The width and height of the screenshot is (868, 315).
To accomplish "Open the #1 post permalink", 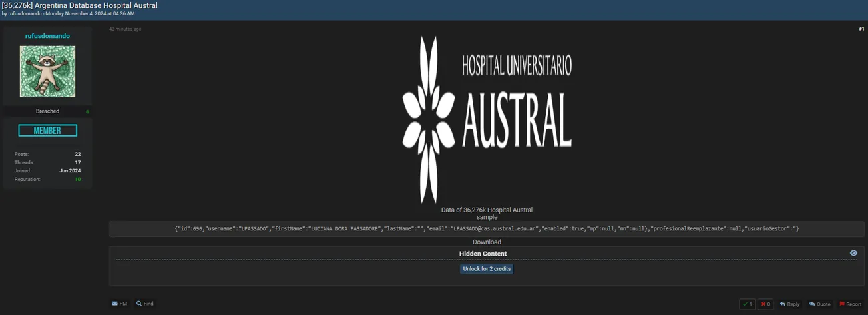I will click(861, 29).
